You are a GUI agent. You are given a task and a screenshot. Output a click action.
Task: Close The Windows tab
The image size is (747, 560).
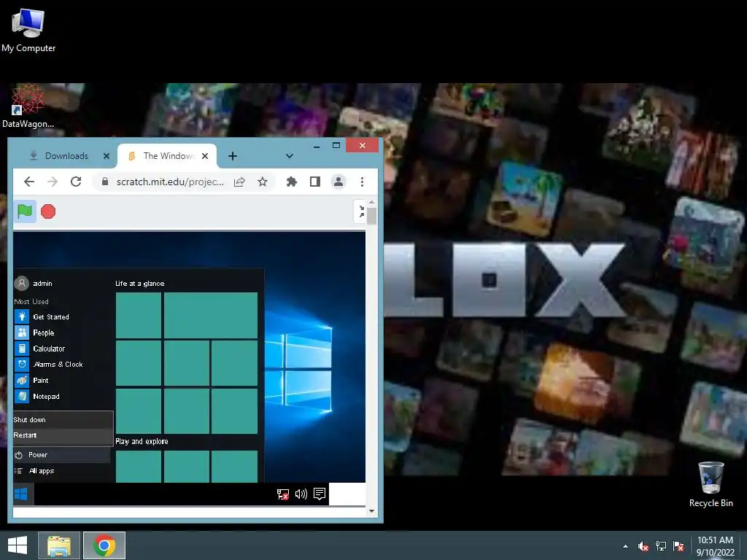pos(205,156)
